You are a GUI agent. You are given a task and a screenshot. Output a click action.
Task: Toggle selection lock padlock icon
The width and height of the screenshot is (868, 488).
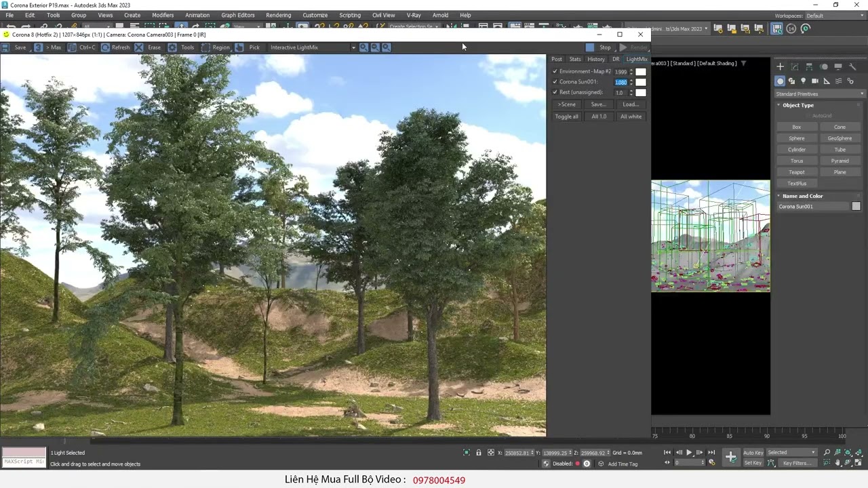[479, 453]
